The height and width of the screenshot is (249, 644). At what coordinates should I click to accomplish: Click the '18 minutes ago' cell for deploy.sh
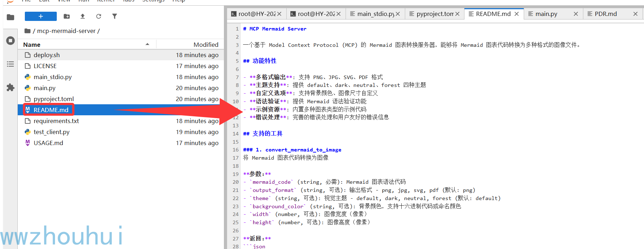(197, 55)
